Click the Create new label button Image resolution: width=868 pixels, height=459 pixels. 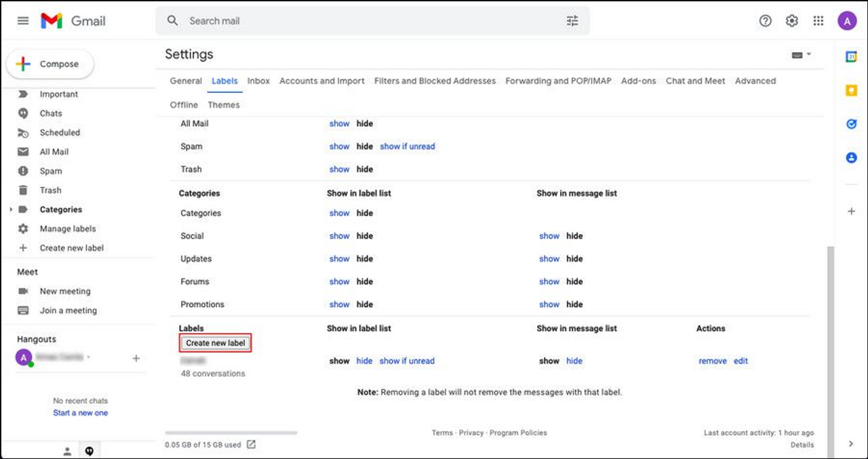pyautogui.click(x=216, y=343)
